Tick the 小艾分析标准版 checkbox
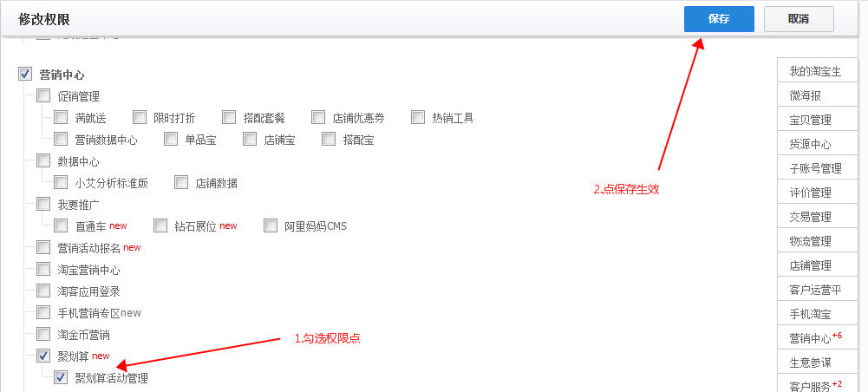 61,183
